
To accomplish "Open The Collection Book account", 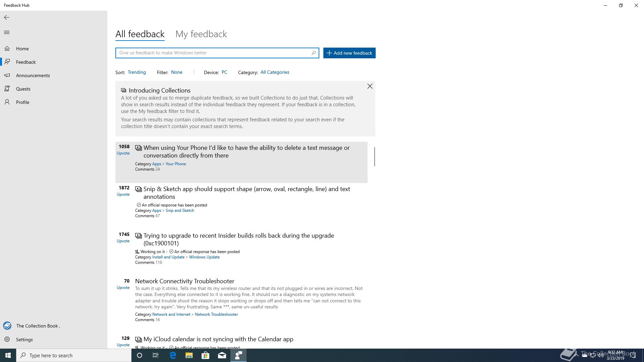I will [x=38, y=326].
